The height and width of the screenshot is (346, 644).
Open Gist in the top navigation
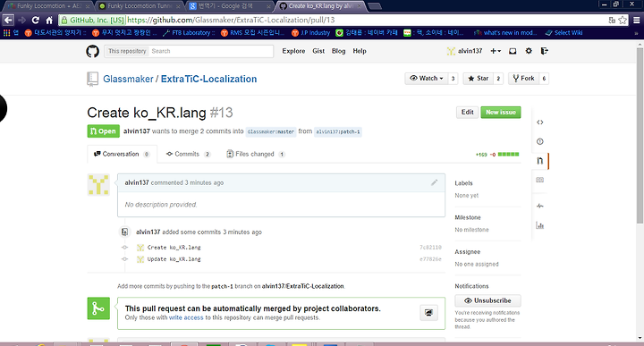[318, 51]
